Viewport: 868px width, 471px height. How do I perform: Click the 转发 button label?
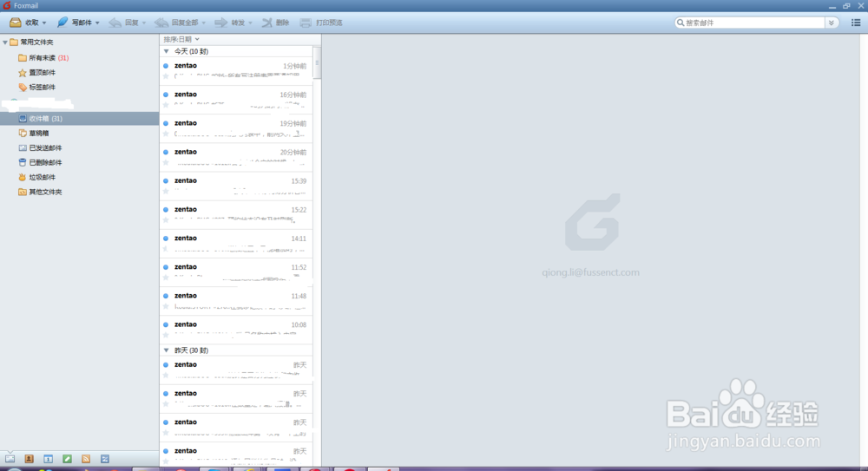[x=238, y=23]
